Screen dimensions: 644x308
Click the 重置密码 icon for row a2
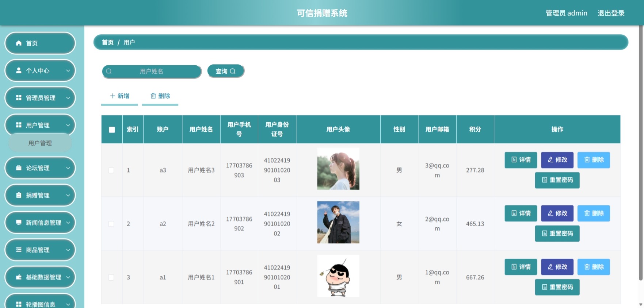pos(545,234)
